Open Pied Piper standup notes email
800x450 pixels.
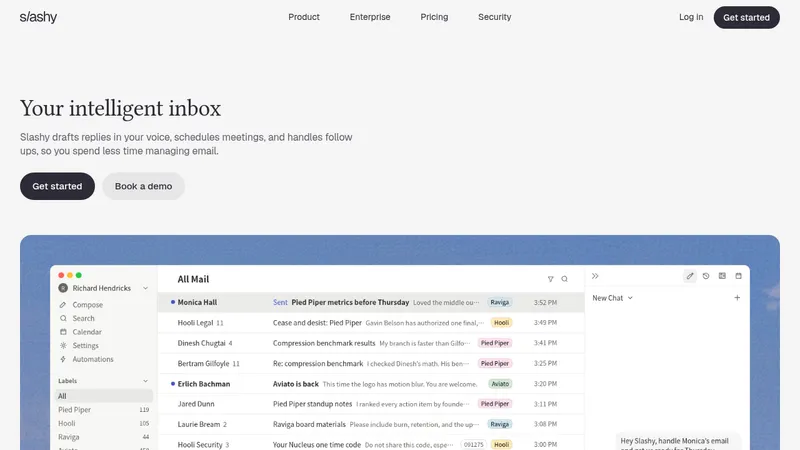tap(371, 404)
